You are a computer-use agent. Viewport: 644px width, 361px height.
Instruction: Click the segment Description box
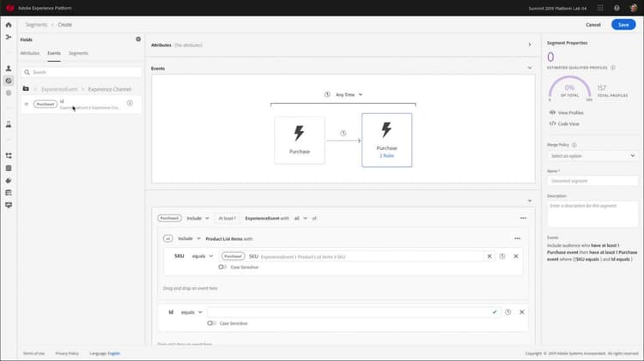592,214
